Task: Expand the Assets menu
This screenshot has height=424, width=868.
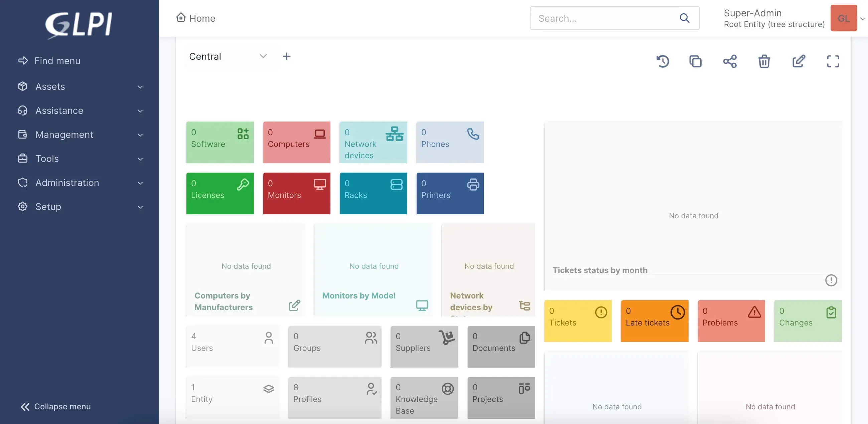Action: [80, 86]
